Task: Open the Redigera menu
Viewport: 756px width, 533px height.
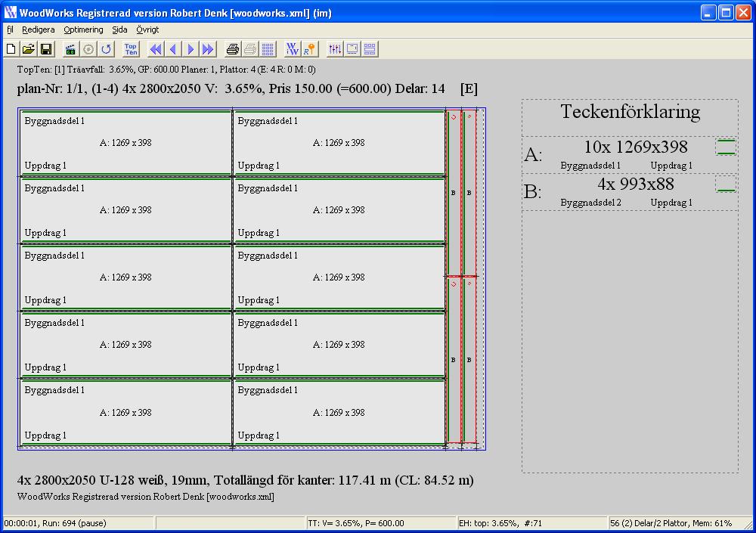Action: pyautogui.click(x=38, y=29)
